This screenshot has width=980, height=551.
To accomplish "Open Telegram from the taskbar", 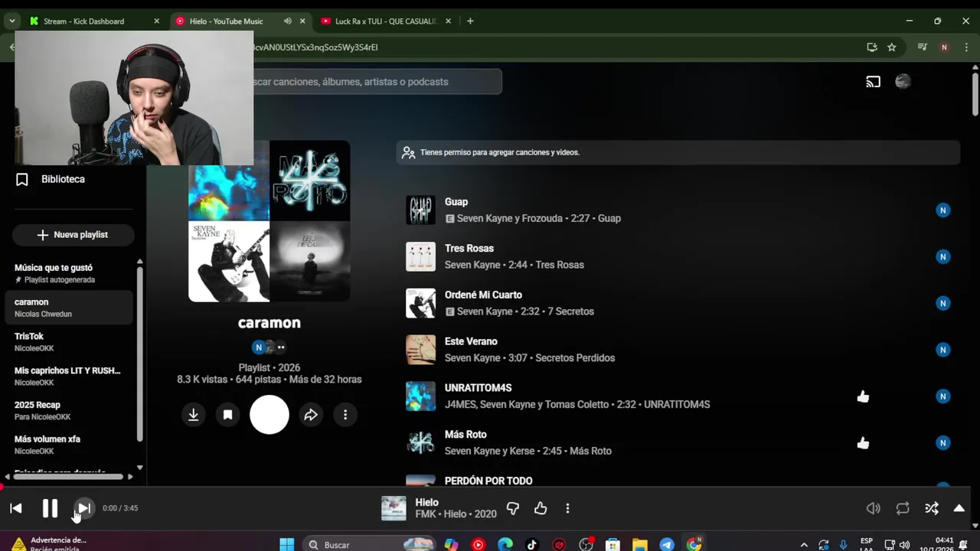I will click(x=667, y=545).
